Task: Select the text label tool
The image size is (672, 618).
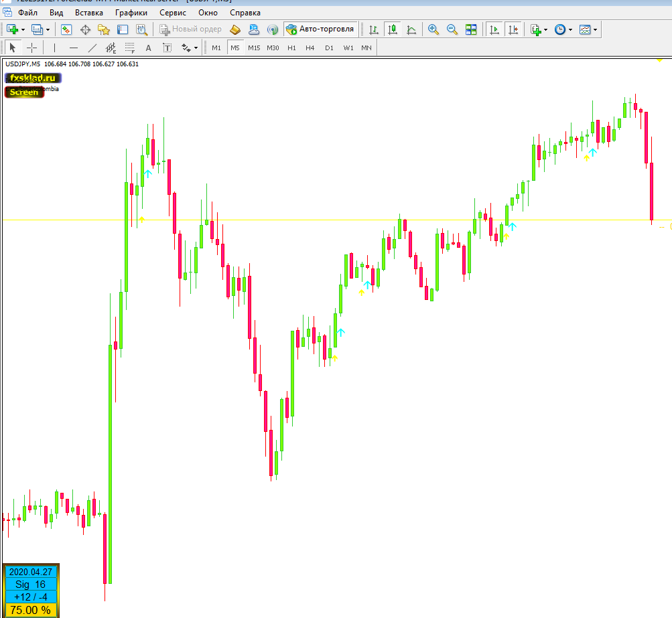Action: 167,48
